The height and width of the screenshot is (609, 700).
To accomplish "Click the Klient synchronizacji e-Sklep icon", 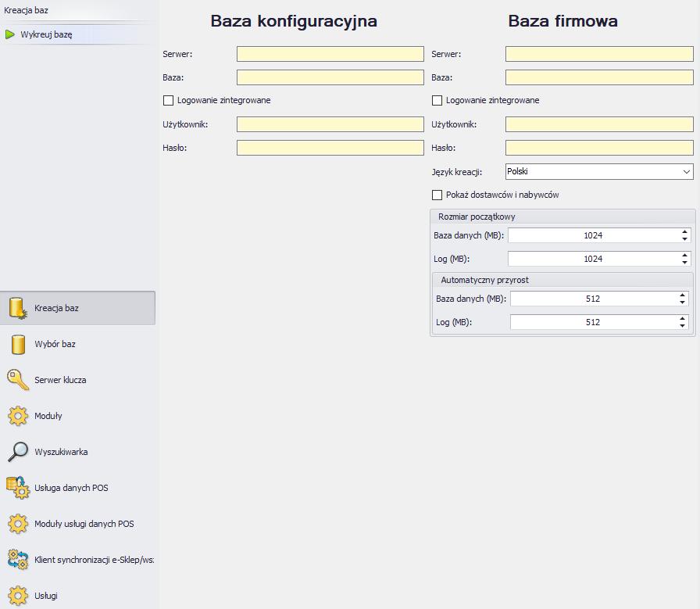I will [18, 560].
